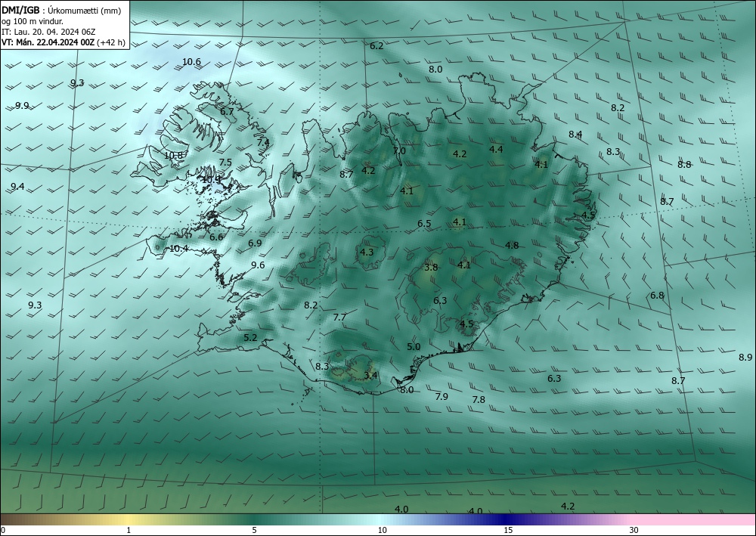
Task: Select the "Úrkomumætti (mm)" heading text
Action: (85, 11)
